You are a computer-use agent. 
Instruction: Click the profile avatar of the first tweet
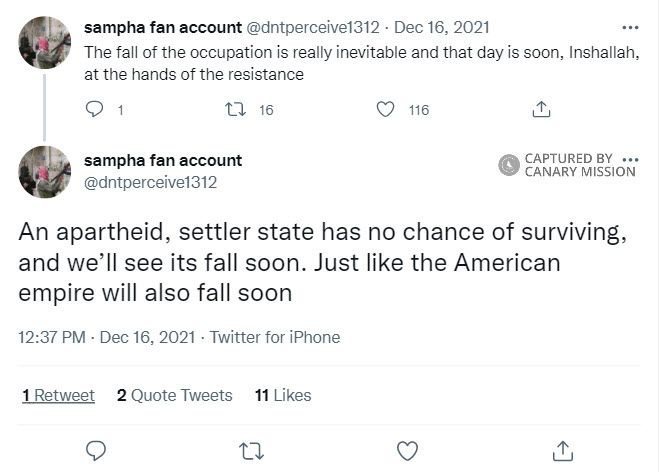[45, 42]
